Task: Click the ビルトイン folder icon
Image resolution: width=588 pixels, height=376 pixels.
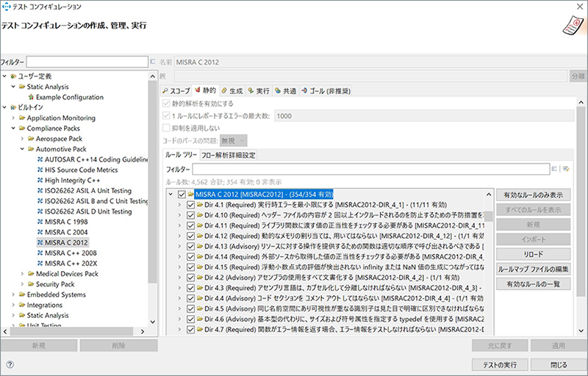Action: click(13, 107)
